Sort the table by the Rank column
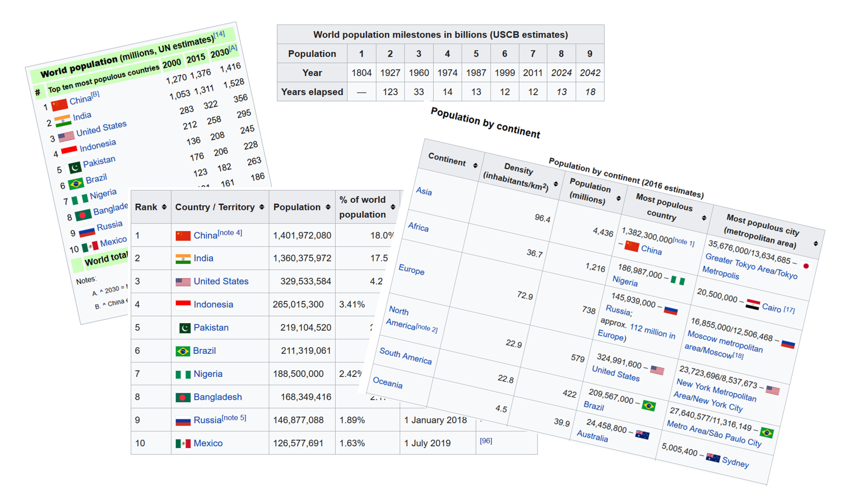The width and height of the screenshot is (854, 504). [x=164, y=207]
